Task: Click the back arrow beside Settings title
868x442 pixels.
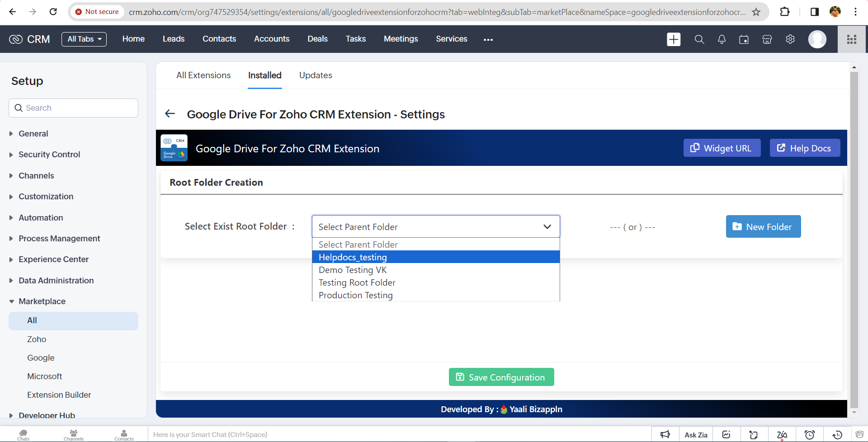Action: point(170,114)
